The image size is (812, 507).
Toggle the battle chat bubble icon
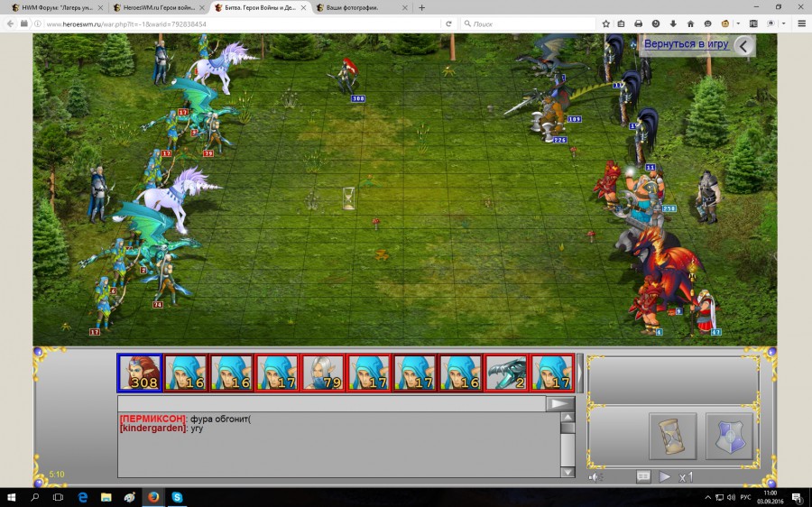[643, 476]
